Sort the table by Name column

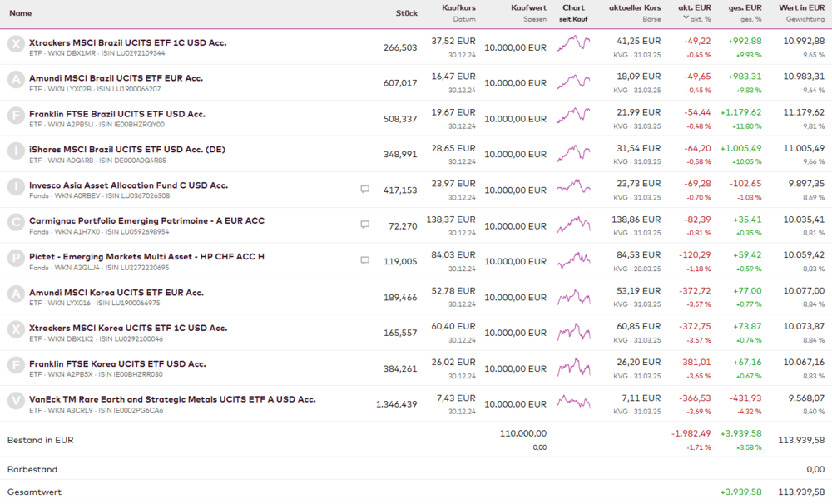pos(21,13)
